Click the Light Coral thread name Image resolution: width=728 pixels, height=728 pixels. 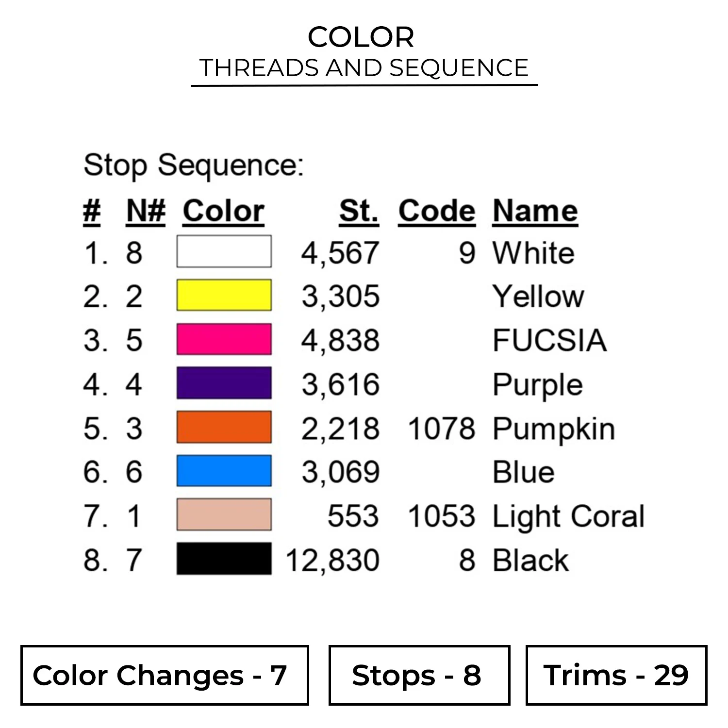(x=568, y=516)
